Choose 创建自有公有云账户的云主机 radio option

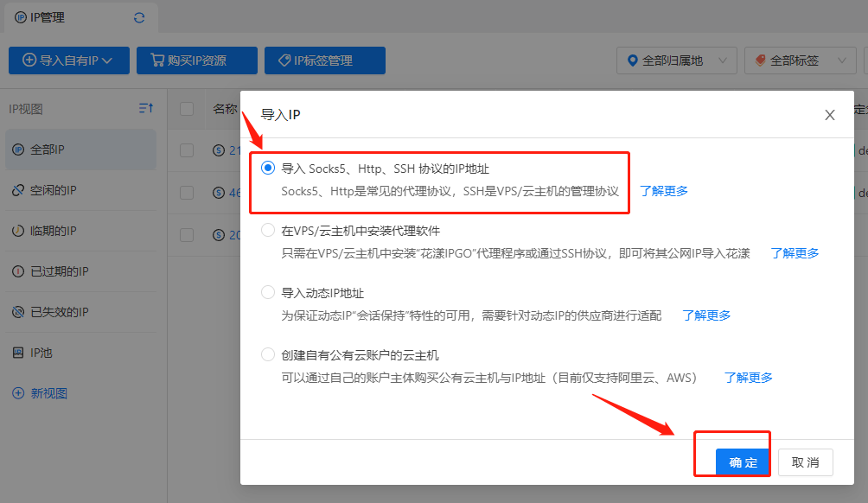(x=268, y=355)
